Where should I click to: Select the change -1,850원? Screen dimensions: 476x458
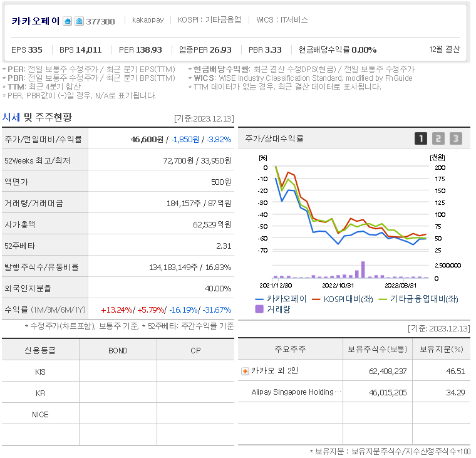click(x=185, y=139)
